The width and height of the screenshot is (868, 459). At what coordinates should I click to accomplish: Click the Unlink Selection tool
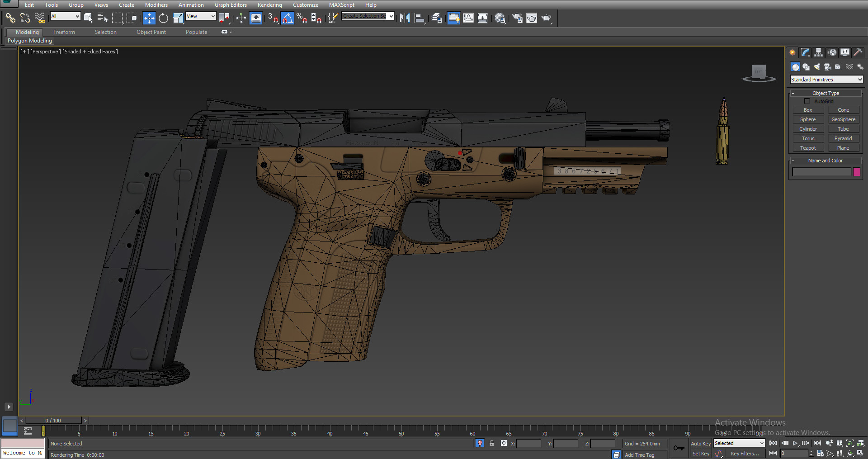click(x=25, y=18)
